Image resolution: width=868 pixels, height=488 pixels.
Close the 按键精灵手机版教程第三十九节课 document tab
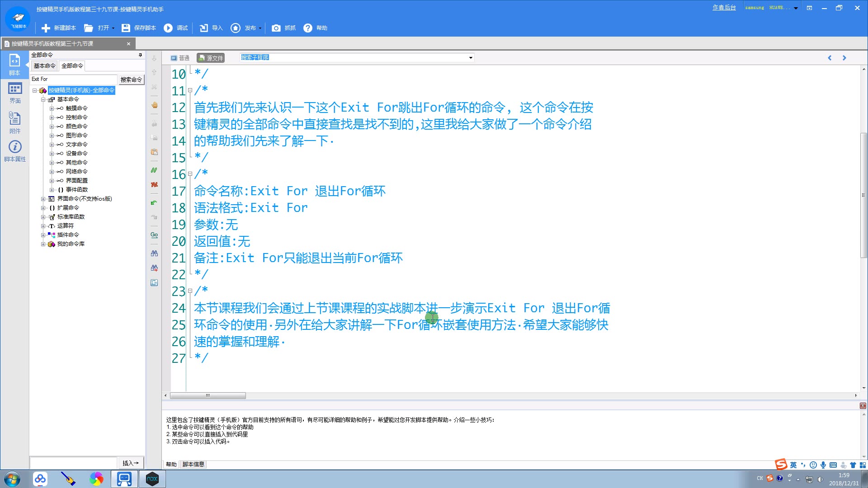pyautogui.click(x=128, y=44)
